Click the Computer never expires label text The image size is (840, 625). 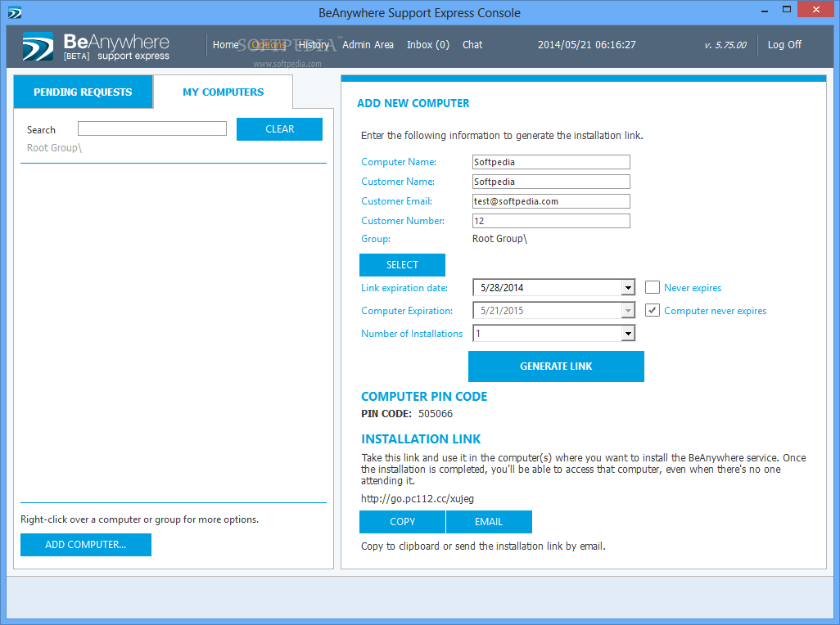coord(716,311)
